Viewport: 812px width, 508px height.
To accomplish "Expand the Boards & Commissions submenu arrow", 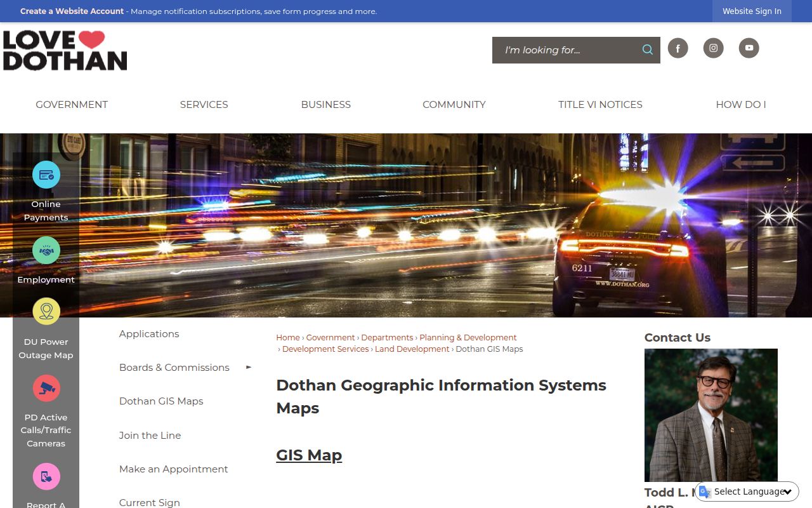I will pos(249,367).
